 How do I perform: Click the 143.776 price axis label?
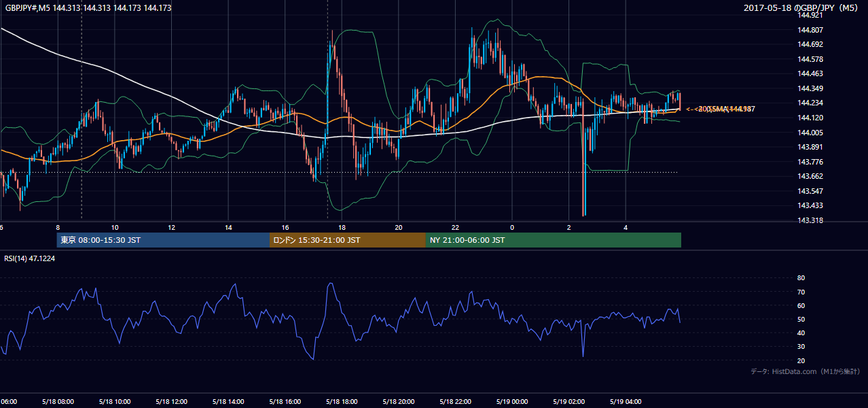[811, 162]
